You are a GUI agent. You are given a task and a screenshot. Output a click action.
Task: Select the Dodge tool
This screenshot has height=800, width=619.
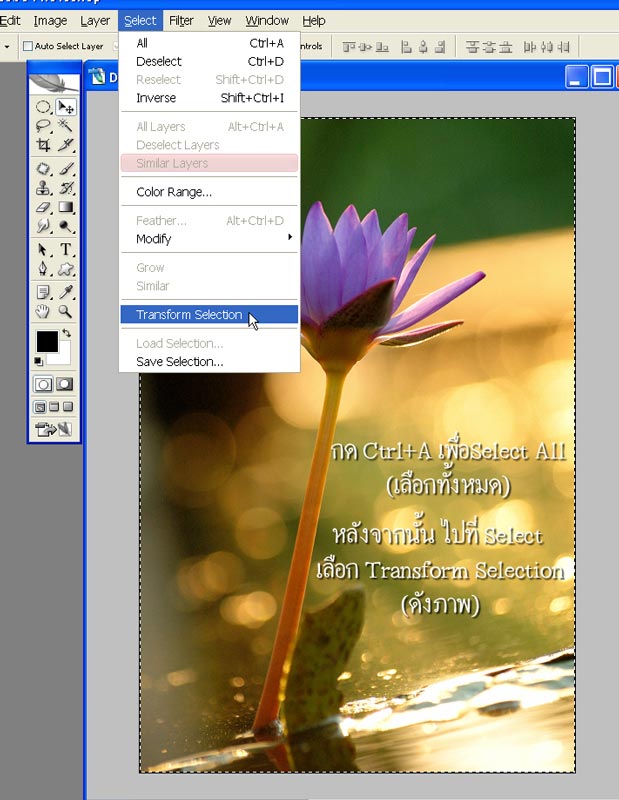click(65, 226)
